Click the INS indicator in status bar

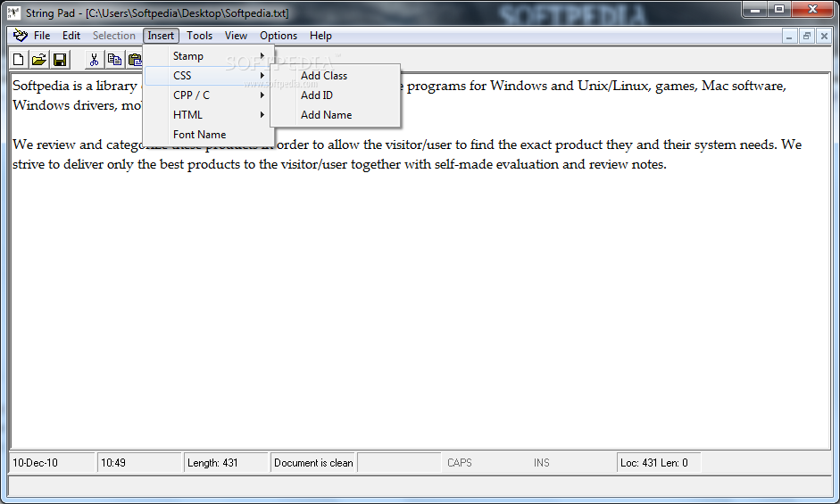[x=542, y=463]
